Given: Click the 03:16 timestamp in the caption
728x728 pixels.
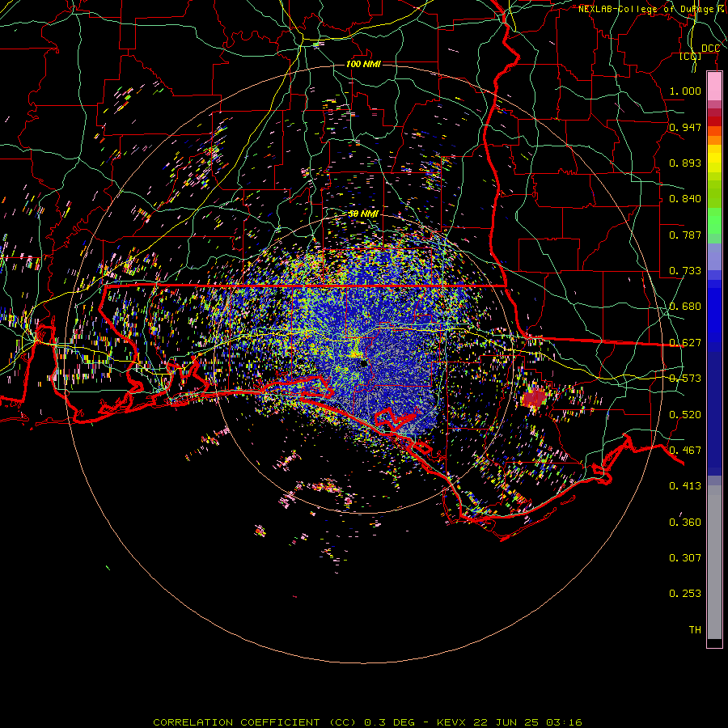Looking at the screenshot, I should pyautogui.click(x=564, y=722).
